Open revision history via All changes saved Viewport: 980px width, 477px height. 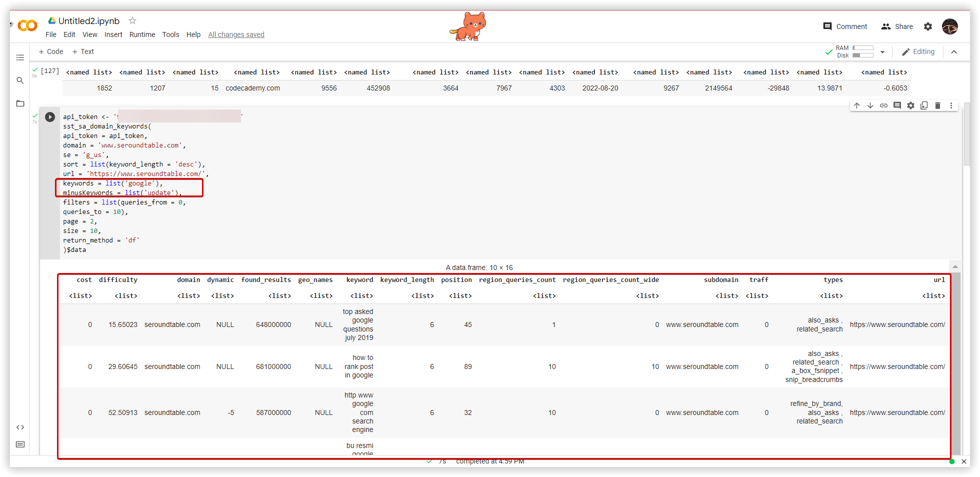pos(236,34)
